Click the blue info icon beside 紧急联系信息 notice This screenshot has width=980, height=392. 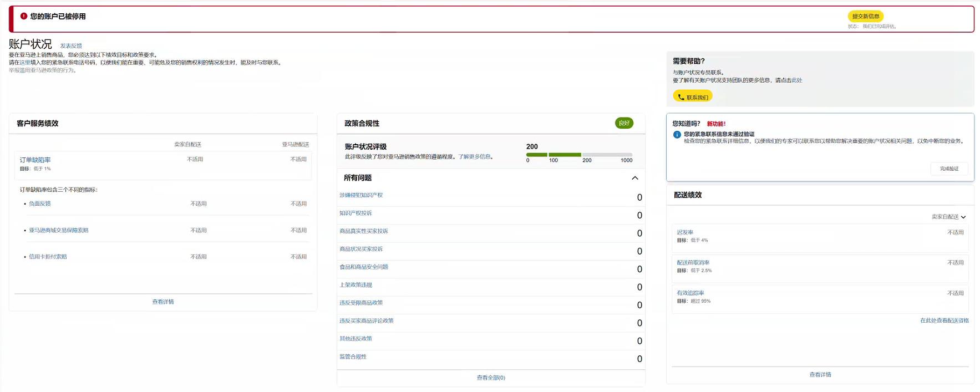[x=677, y=135]
